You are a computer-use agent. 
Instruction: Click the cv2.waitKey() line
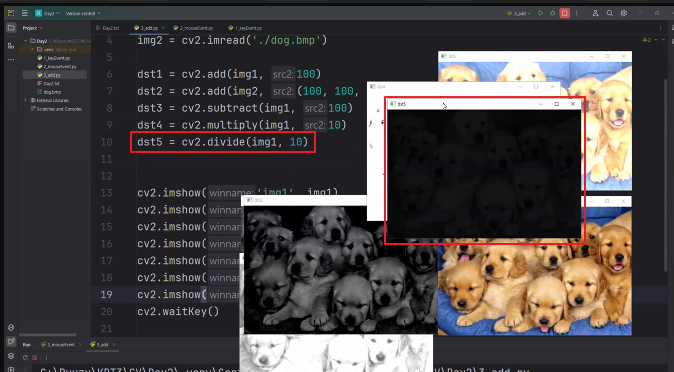(x=178, y=311)
